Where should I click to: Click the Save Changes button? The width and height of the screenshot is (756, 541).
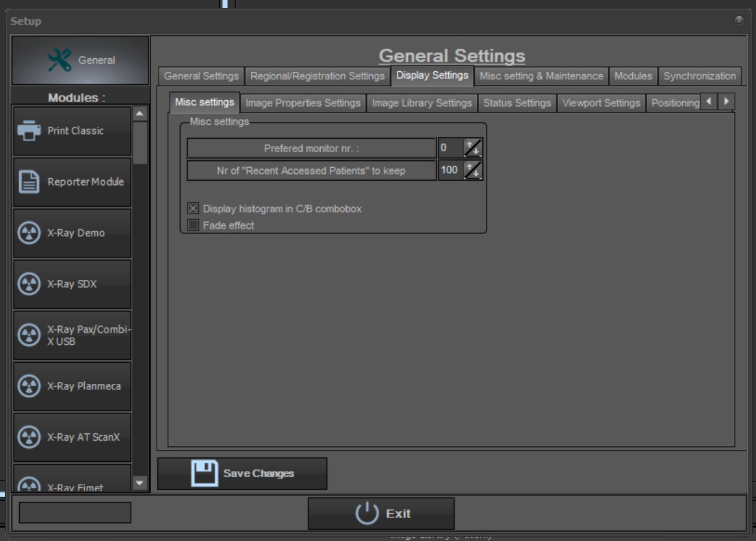pyautogui.click(x=241, y=472)
